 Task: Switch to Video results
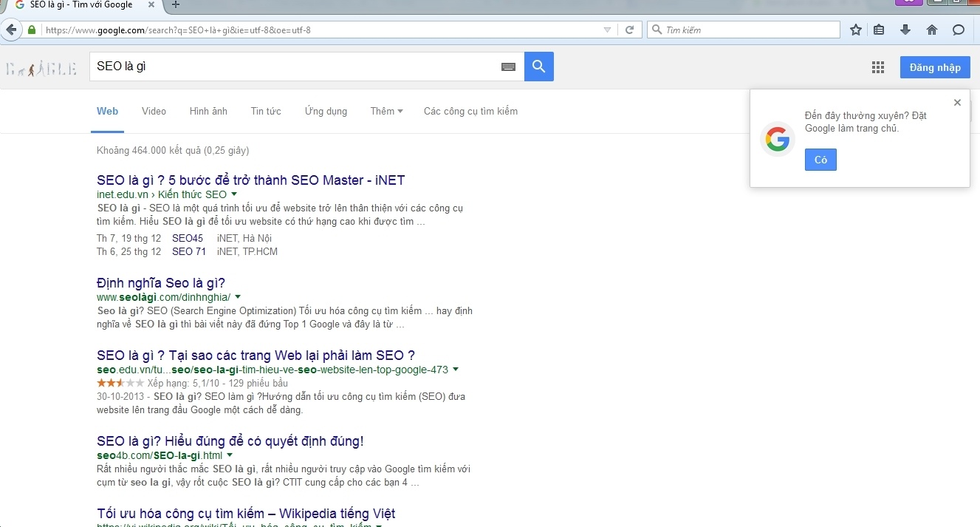[154, 112]
